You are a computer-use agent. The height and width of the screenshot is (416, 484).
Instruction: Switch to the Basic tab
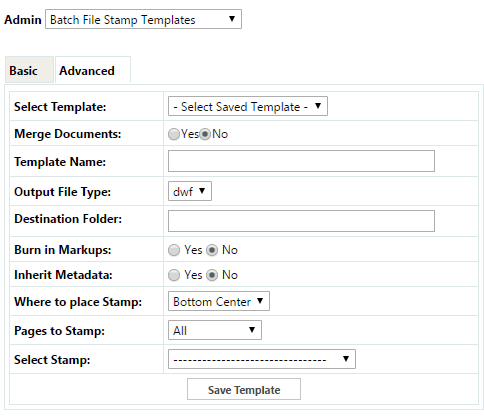(29, 70)
